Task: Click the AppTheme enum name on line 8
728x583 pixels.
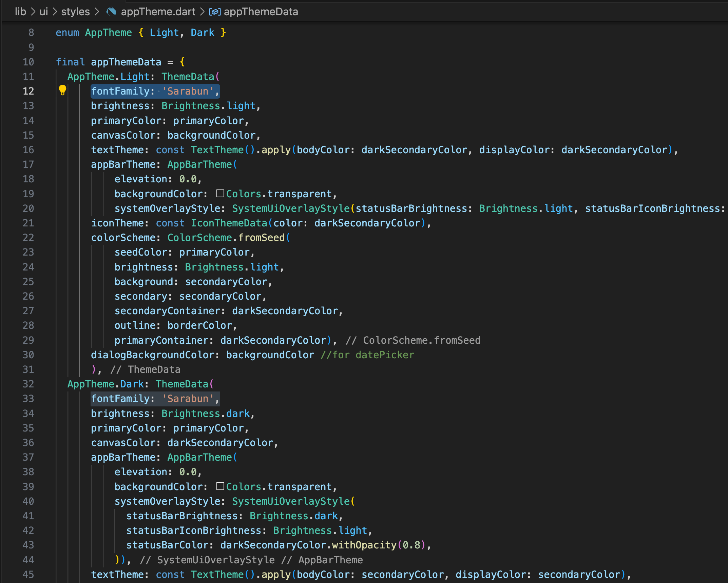Action: coord(108,33)
